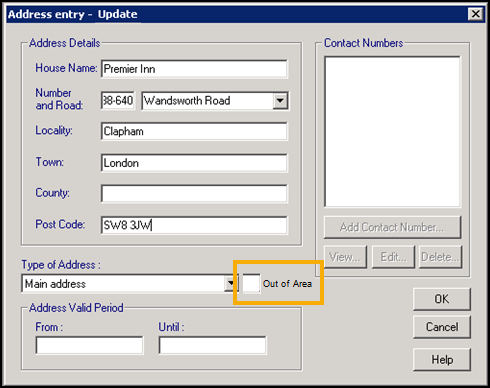Expand the Wandsworth Road dropdown arrow

[x=280, y=100]
